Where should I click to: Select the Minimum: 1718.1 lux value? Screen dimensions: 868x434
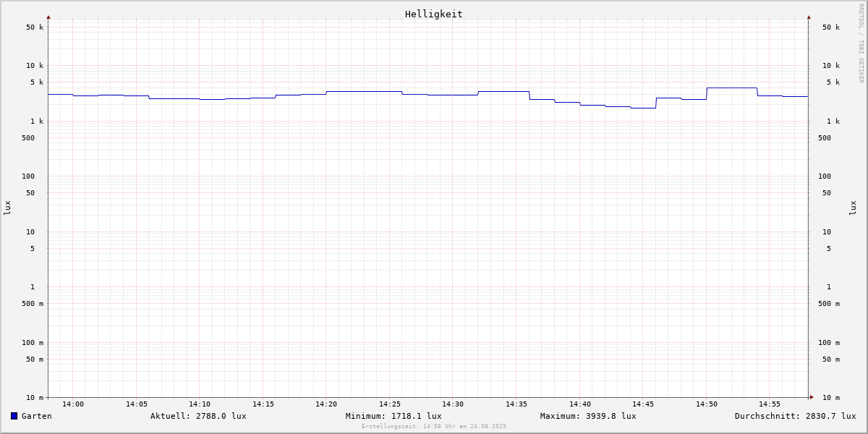[393, 416]
